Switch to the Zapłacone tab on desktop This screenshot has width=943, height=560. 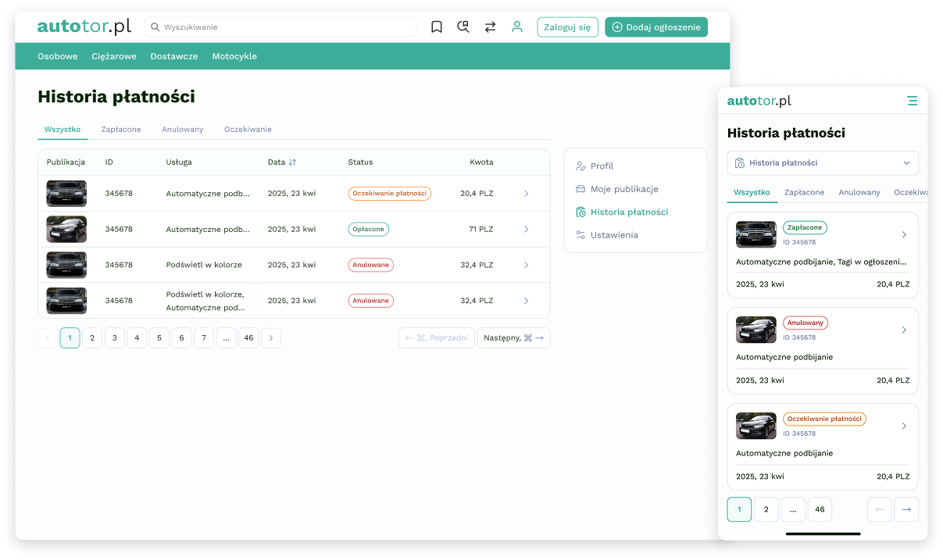[121, 130]
